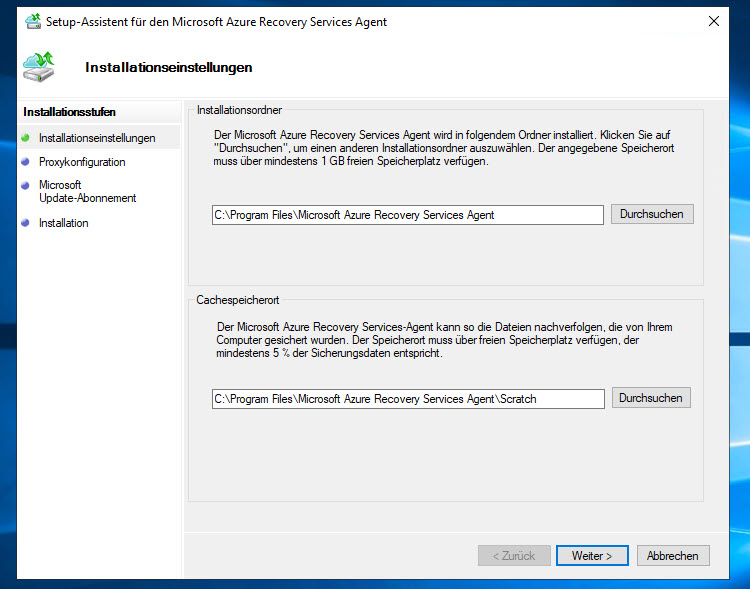The width and height of the screenshot is (750, 589).
Task: Select the Installationseinstellungen step in sidebar
Action: (97, 138)
